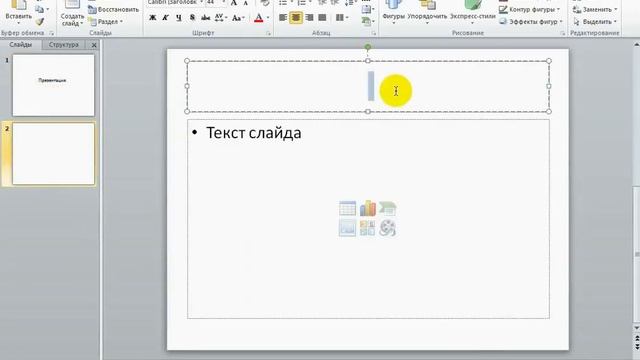The image size is (640, 360).
Task: Select slide 1 thumbnail Презентация
Action: [53, 85]
